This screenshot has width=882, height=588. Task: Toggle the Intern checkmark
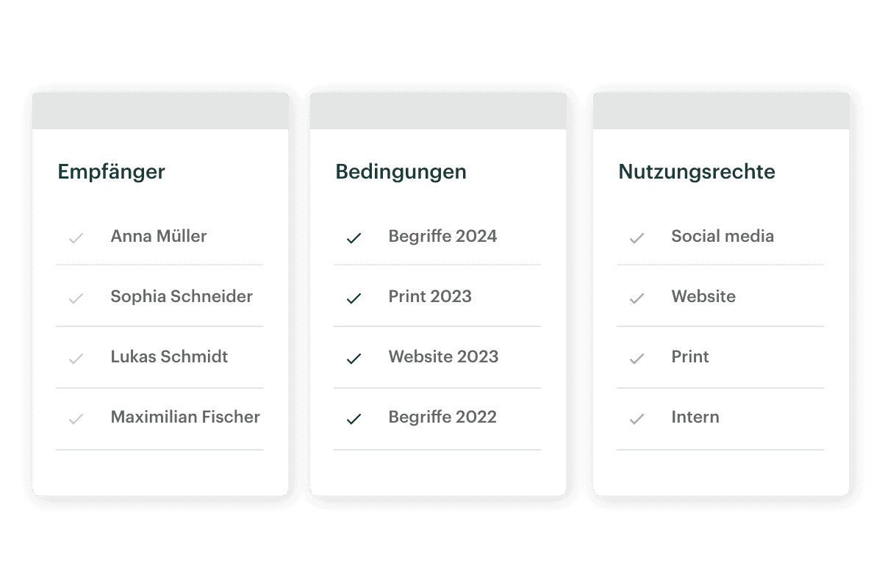637,419
